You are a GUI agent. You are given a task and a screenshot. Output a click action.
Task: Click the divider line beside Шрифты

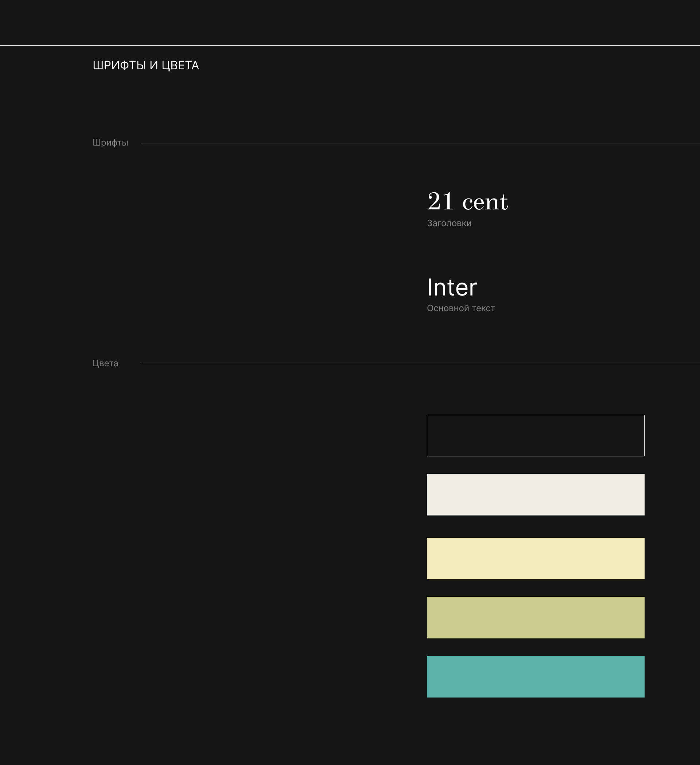tap(417, 143)
